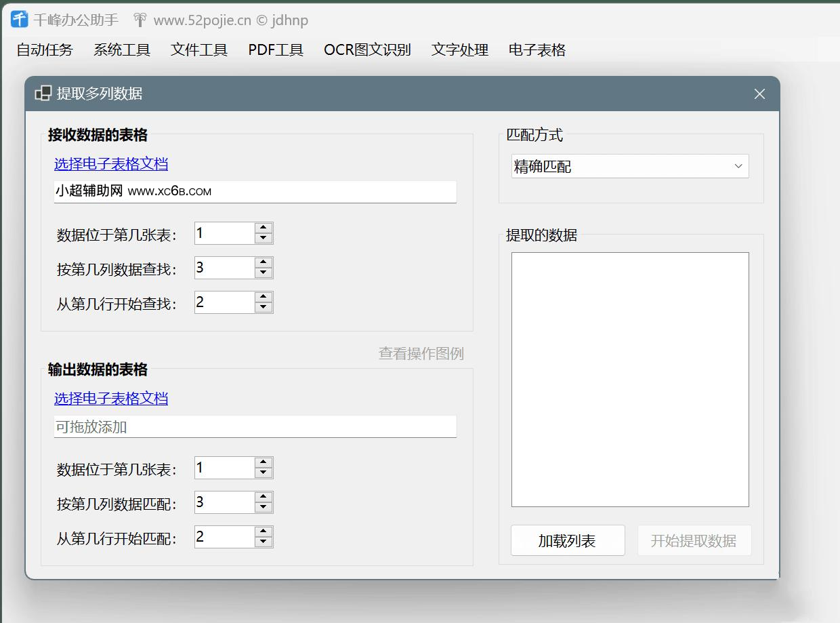Open the OCR图文识别 menu

click(366, 49)
